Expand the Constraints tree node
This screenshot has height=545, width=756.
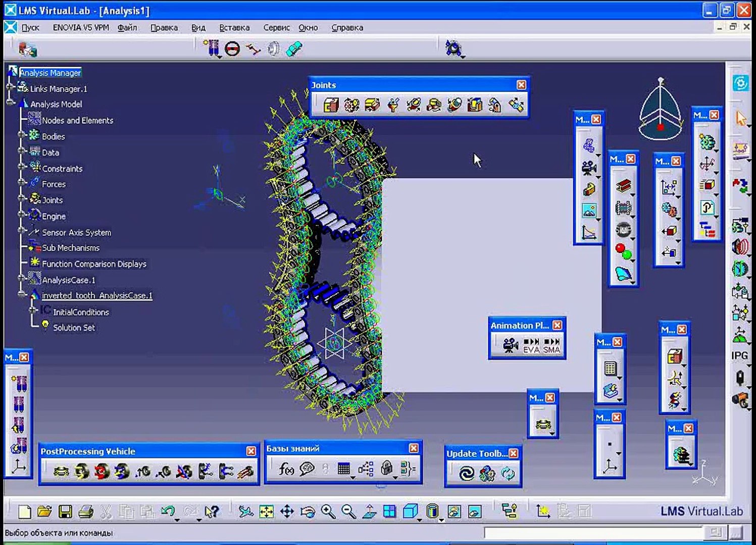click(21, 167)
